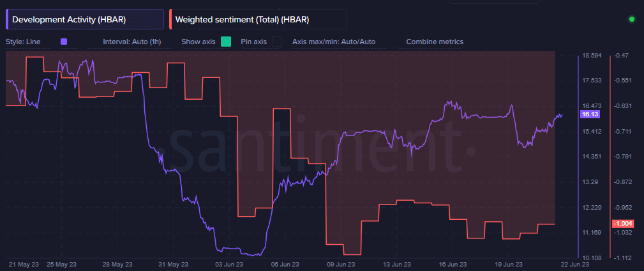Click the 21 May 23 date label

point(25,264)
